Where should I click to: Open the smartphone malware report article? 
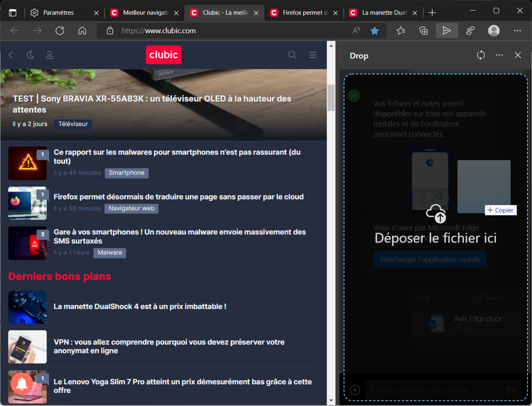[x=177, y=156]
